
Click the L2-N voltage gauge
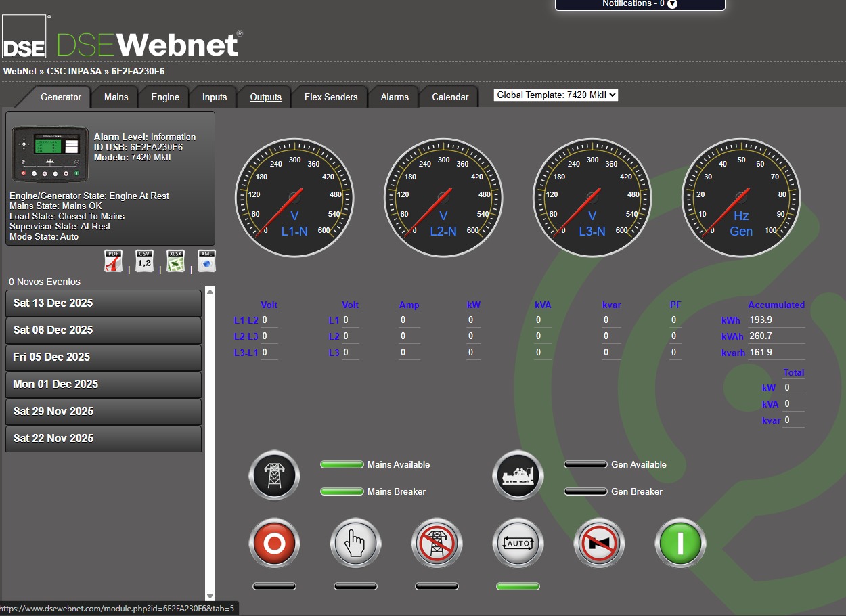pos(443,198)
